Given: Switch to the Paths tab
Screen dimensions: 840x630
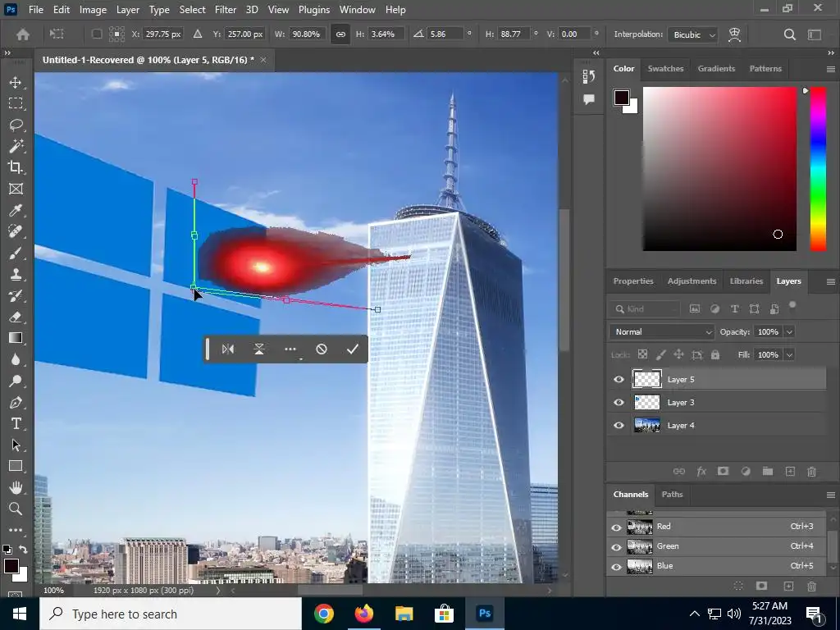Looking at the screenshot, I should (672, 495).
